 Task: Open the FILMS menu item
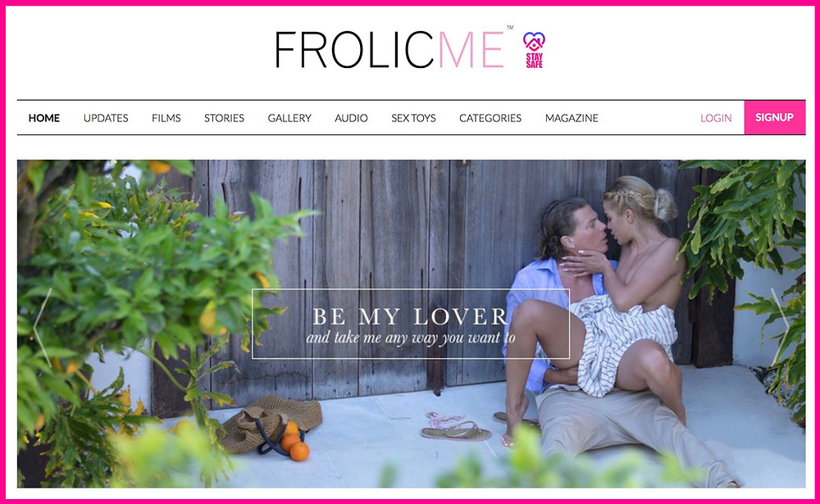(166, 118)
